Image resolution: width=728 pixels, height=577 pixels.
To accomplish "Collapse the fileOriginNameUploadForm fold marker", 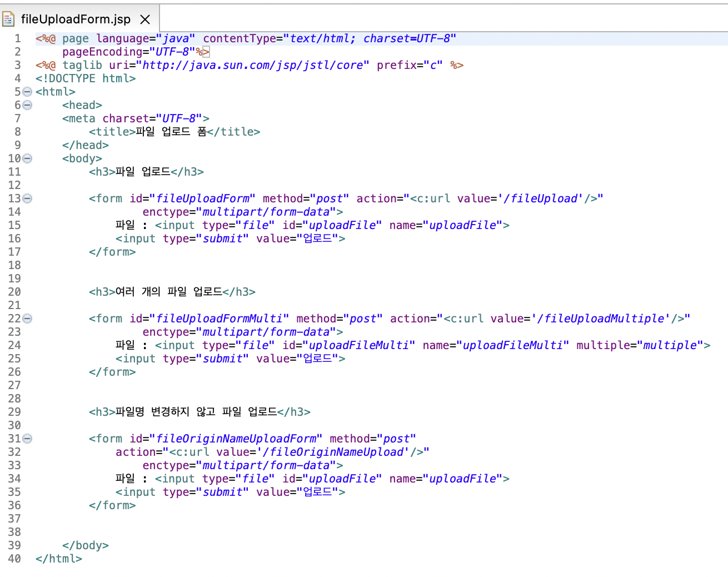I will (27, 438).
